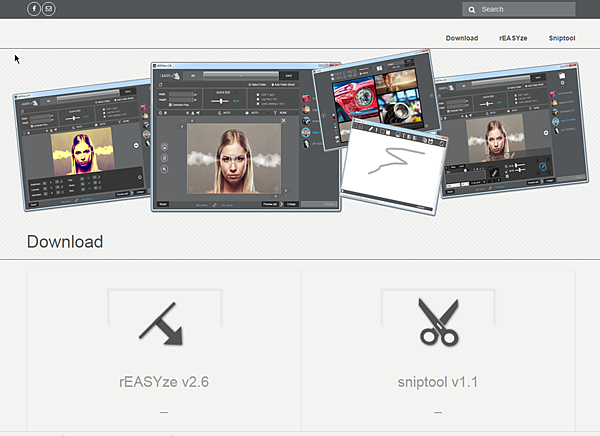600x436 pixels.
Task: Open the rEASYze menu item
Action: pyautogui.click(x=513, y=38)
